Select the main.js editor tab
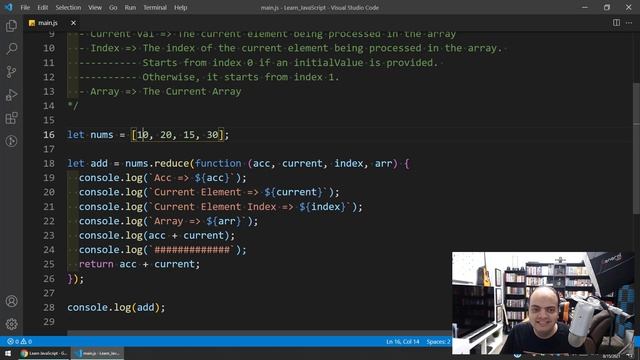Viewport: 640px width, 360px height. [x=52, y=23]
